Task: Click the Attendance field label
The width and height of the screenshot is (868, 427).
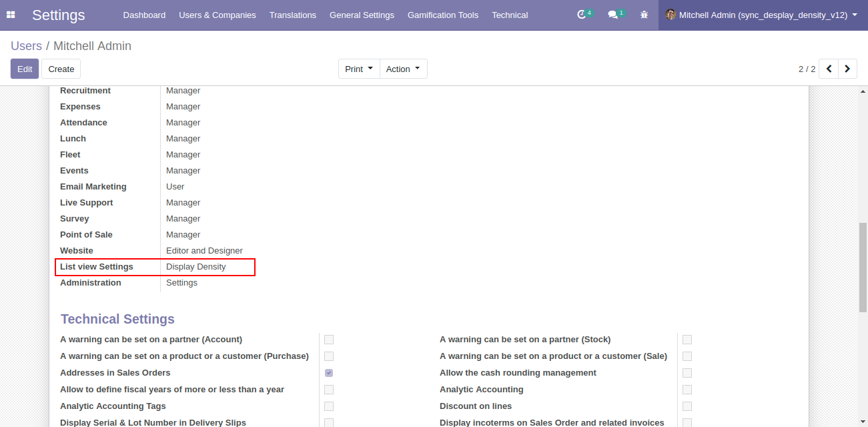Action: [83, 123]
